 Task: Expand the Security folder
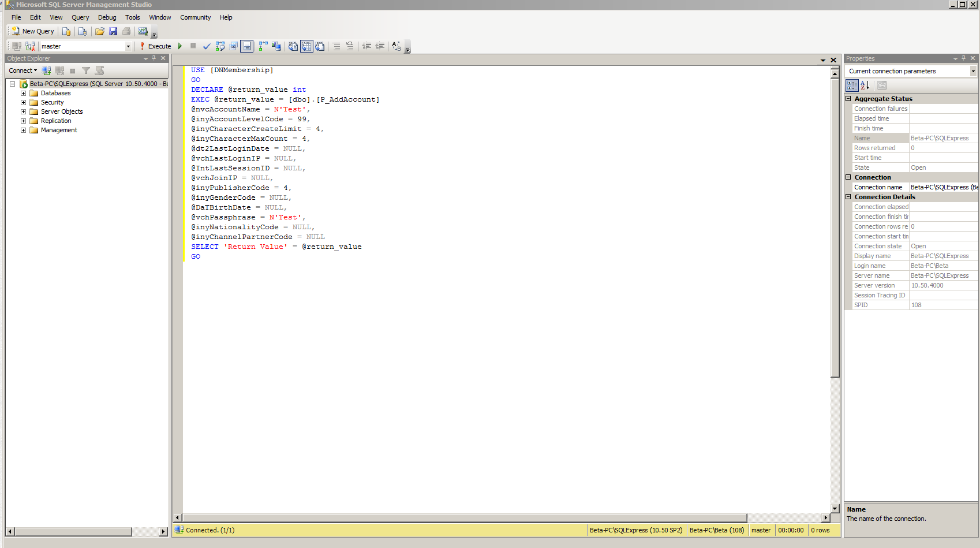pyautogui.click(x=23, y=102)
